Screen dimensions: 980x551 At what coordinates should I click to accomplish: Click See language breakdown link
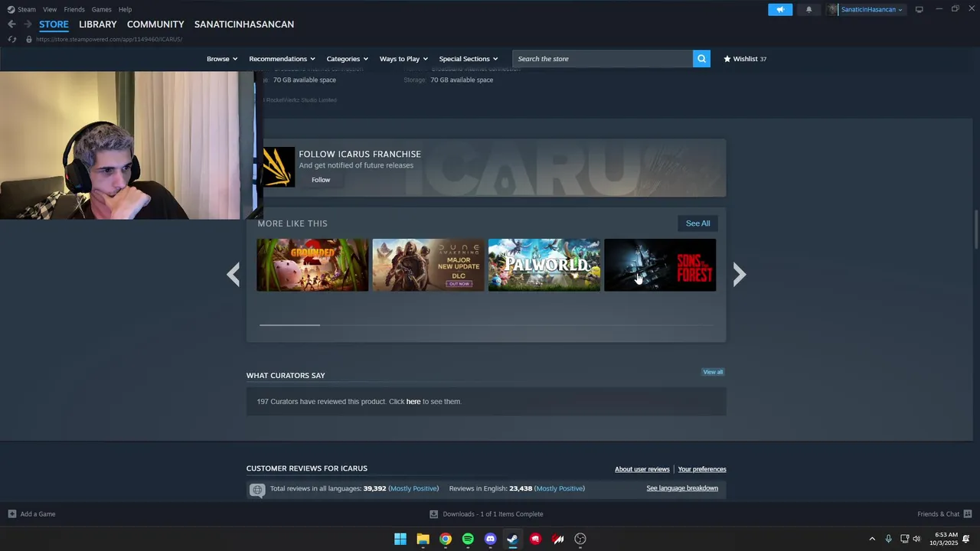tap(682, 488)
